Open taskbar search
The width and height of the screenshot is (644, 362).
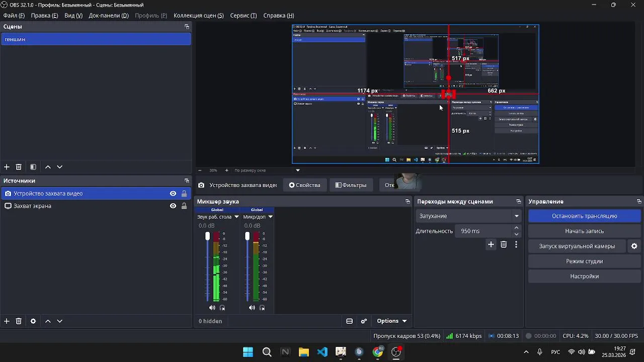[267, 352]
